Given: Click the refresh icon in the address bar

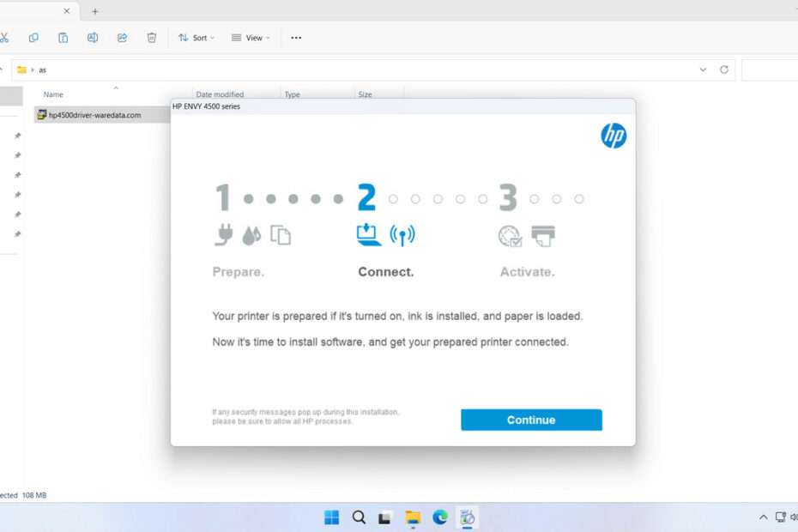Looking at the screenshot, I should click(x=723, y=70).
